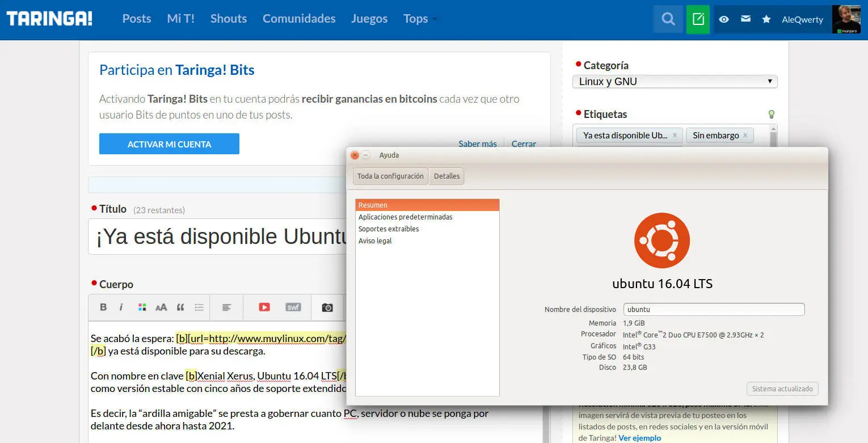Click the Taringa! Bits heading link
Viewport: 868px width, 443px height.
point(215,70)
